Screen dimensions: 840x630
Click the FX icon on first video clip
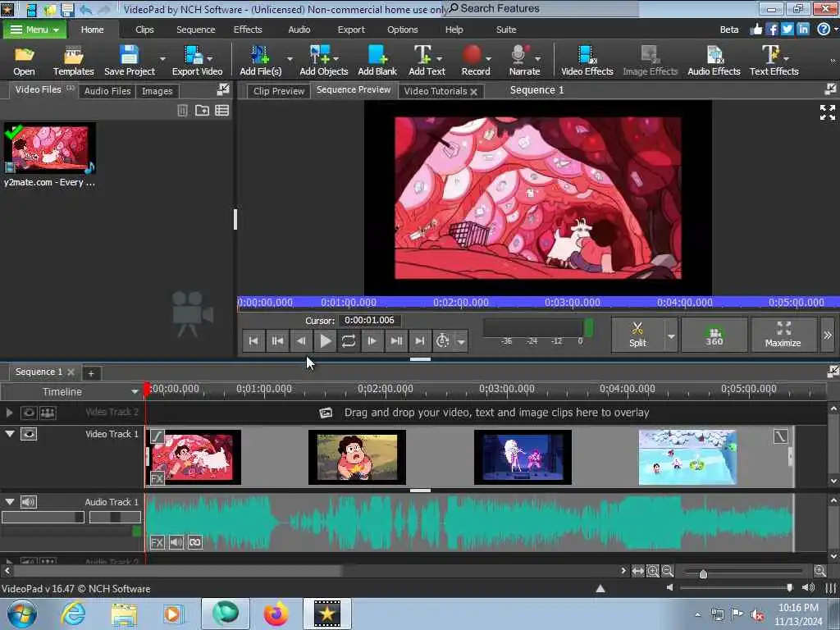[157, 478]
